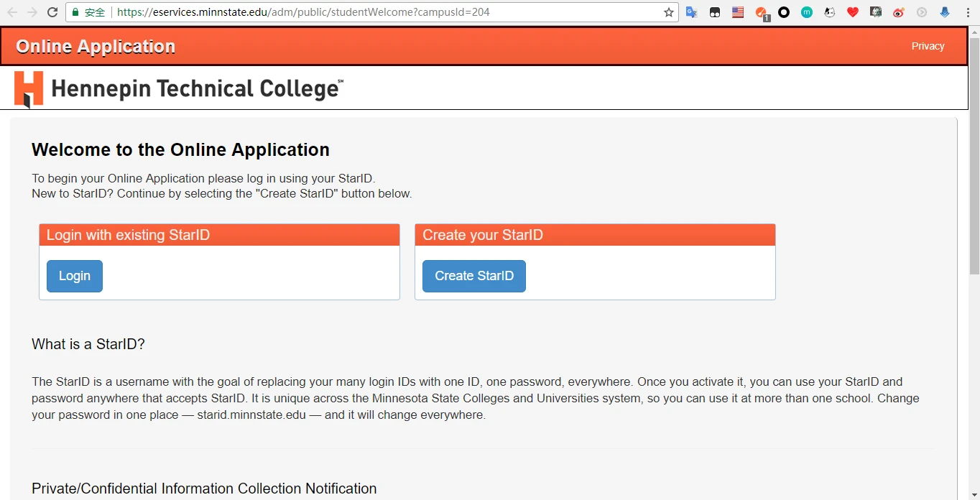Open the Privacy link in the header
Image resolution: width=980 pixels, height=500 pixels.
click(x=928, y=46)
